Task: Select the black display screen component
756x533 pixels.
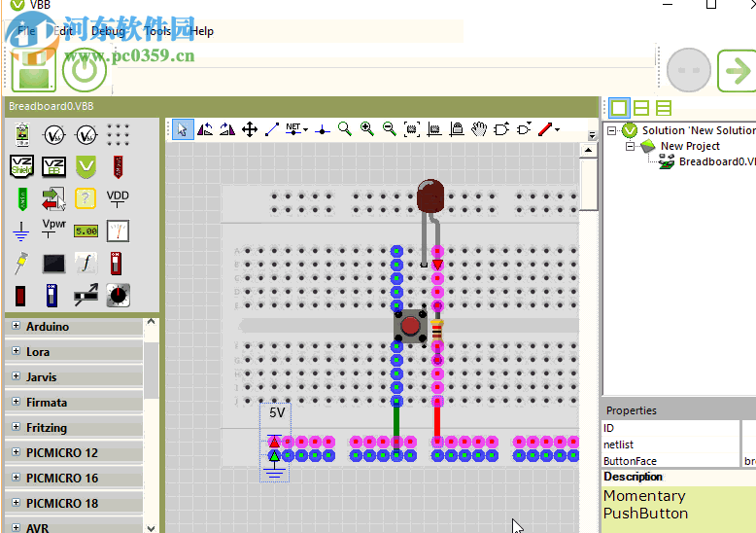Action: [53, 264]
